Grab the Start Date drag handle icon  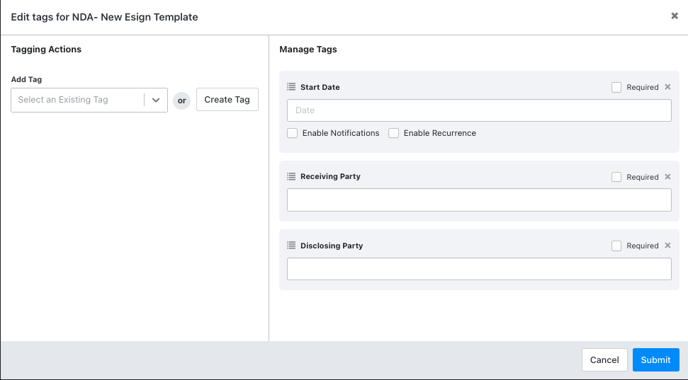point(291,87)
